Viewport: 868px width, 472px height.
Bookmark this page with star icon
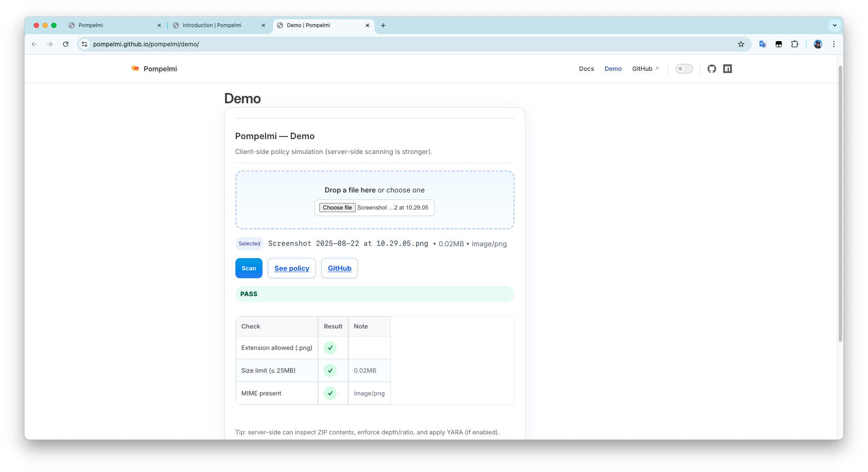tap(741, 44)
